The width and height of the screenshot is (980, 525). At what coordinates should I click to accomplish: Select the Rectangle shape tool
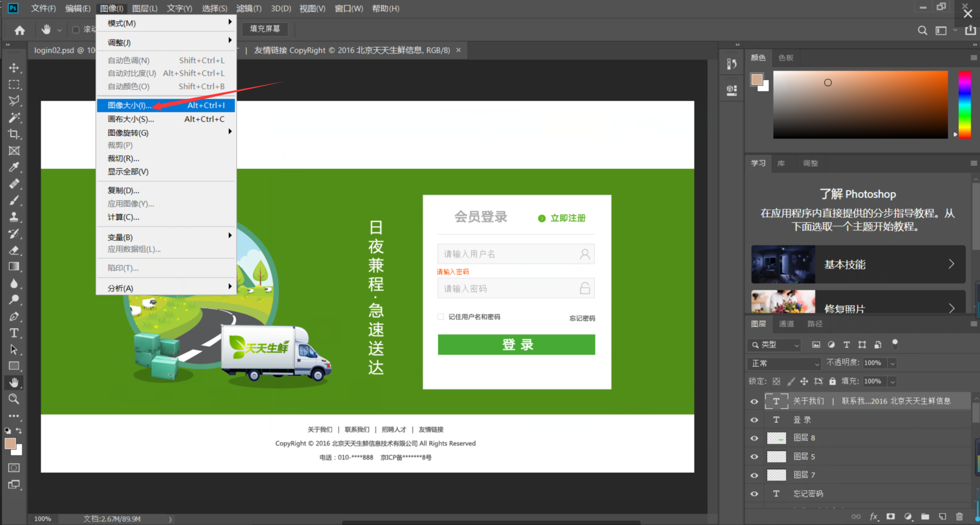point(14,366)
